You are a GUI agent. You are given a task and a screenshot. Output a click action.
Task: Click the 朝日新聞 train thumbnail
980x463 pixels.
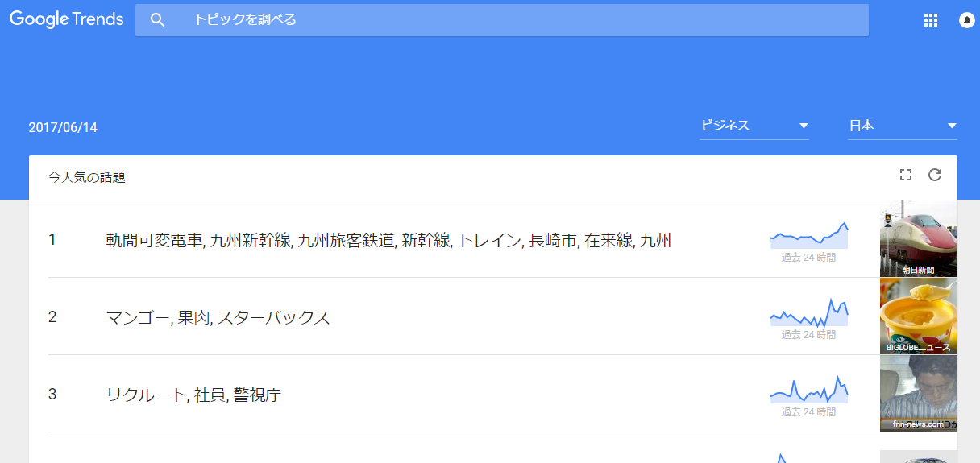[x=918, y=239]
